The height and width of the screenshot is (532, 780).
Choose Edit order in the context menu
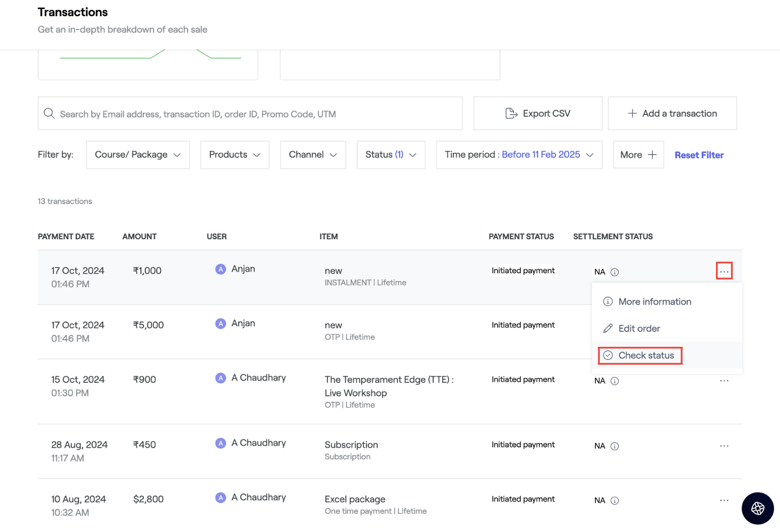pos(639,329)
